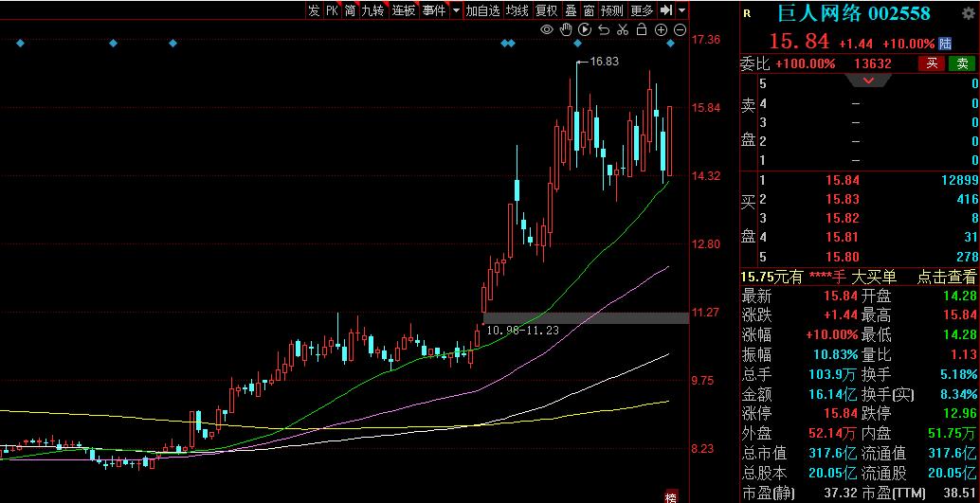Select buy level 4 price 15.81
Image resolution: width=980 pixels, height=503 pixels.
point(843,238)
